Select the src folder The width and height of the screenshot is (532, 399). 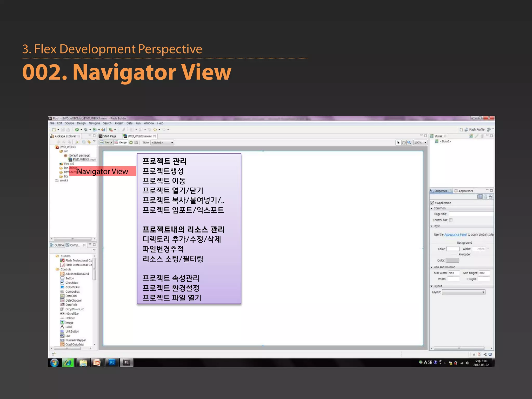pyautogui.click(x=64, y=151)
